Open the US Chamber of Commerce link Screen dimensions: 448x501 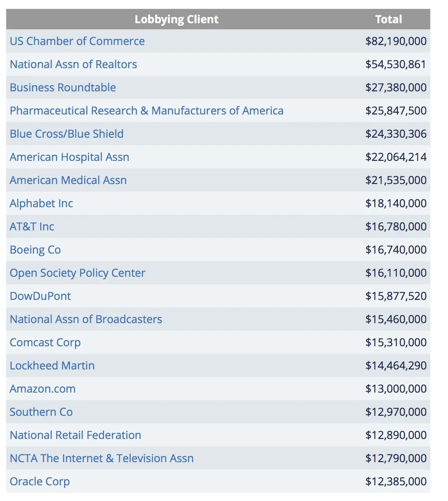tap(77, 41)
